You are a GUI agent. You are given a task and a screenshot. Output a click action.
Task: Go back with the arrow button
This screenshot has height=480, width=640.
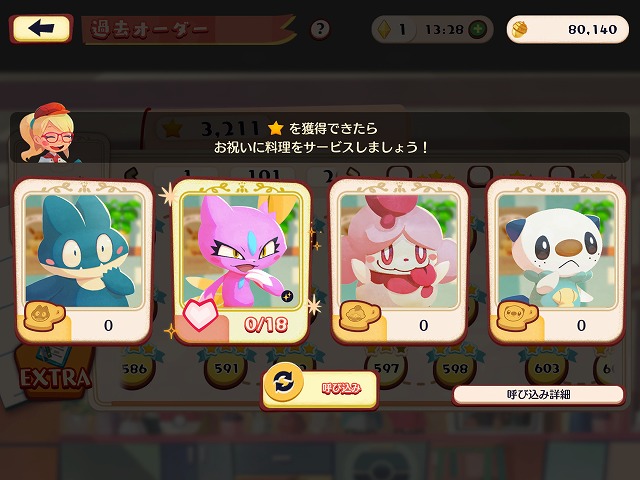(x=41, y=29)
